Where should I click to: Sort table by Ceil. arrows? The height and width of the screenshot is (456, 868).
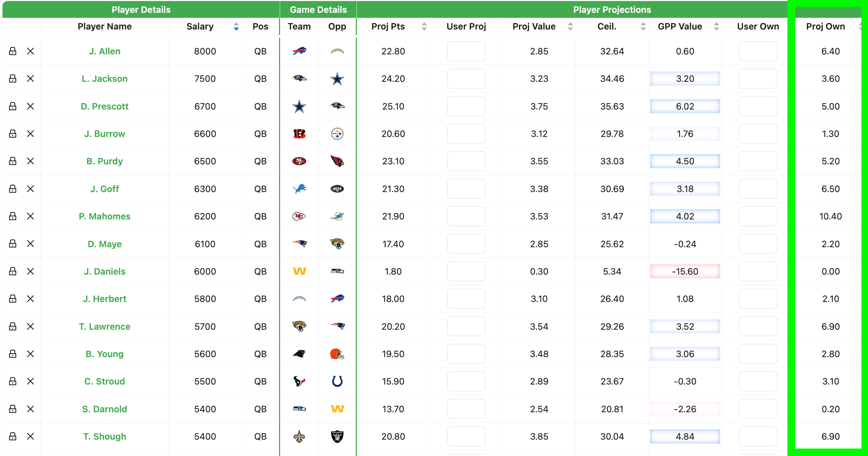pos(643,26)
